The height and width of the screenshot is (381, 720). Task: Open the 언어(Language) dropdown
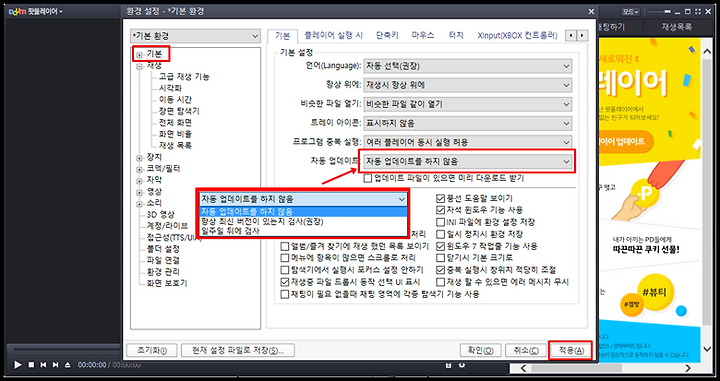pyautogui.click(x=467, y=66)
